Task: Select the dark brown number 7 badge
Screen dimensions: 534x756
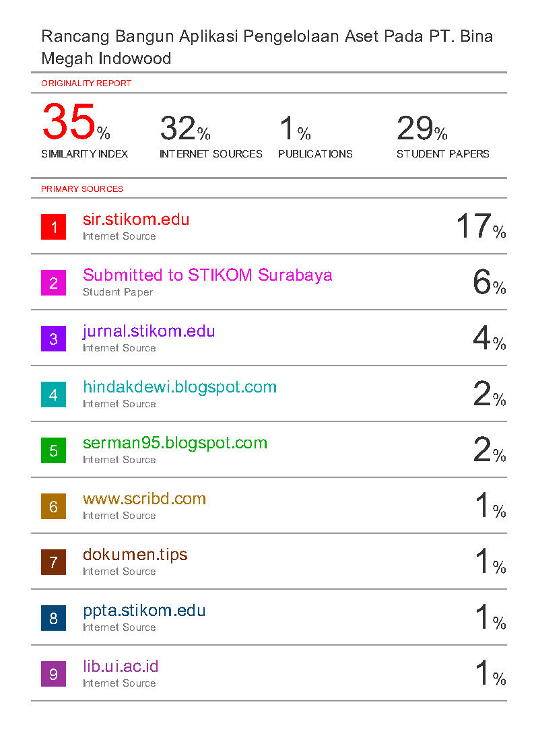Action: 53,562
